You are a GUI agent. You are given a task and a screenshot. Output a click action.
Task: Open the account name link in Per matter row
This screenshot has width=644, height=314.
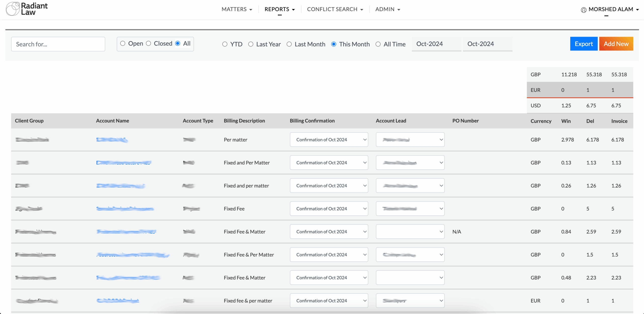pos(112,140)
